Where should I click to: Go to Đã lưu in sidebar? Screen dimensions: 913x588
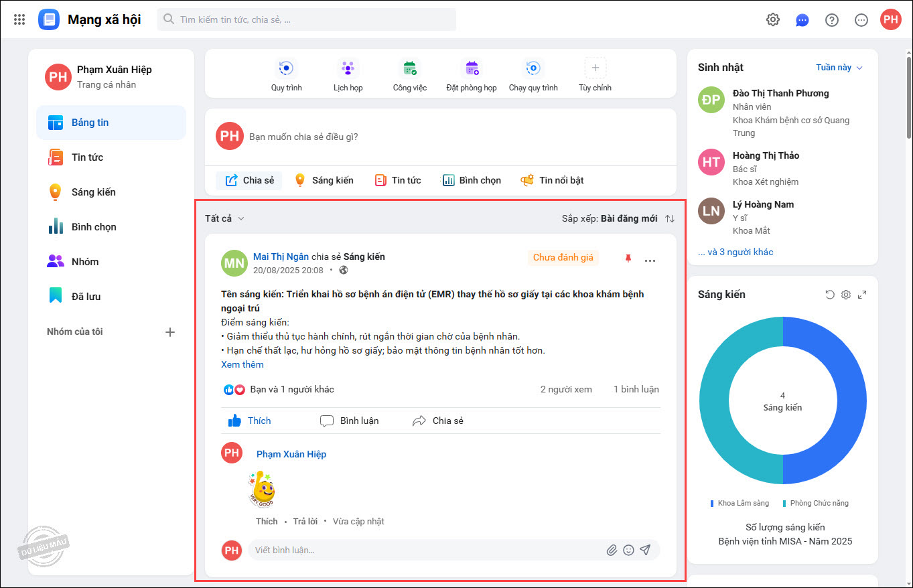(111, 297)
